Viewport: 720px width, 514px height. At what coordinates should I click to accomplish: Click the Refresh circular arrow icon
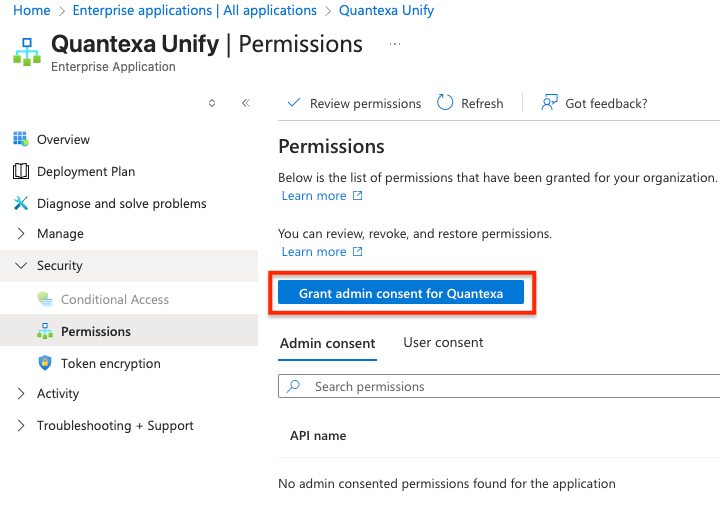(x=444, y=103)
